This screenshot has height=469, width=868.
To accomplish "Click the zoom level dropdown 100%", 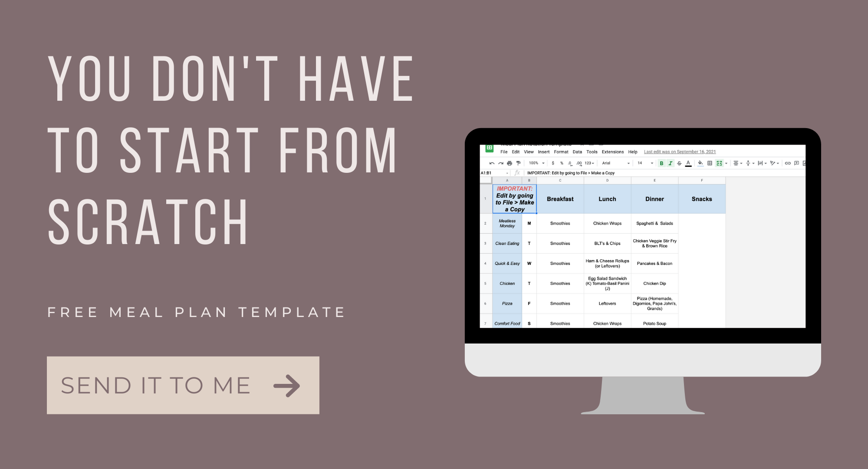I will point(531,163).
